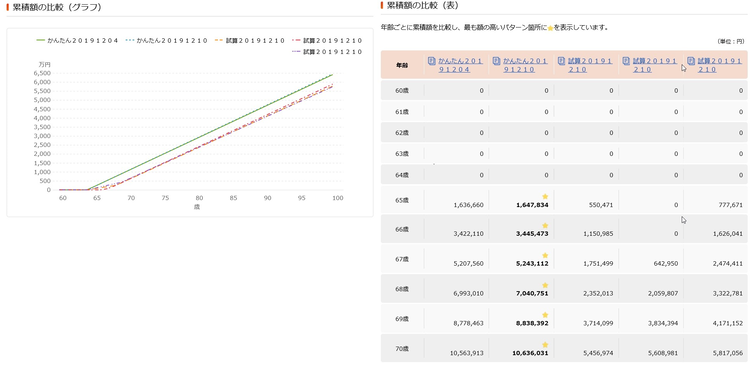Click the cell value 5,608,981

[663, 354]
